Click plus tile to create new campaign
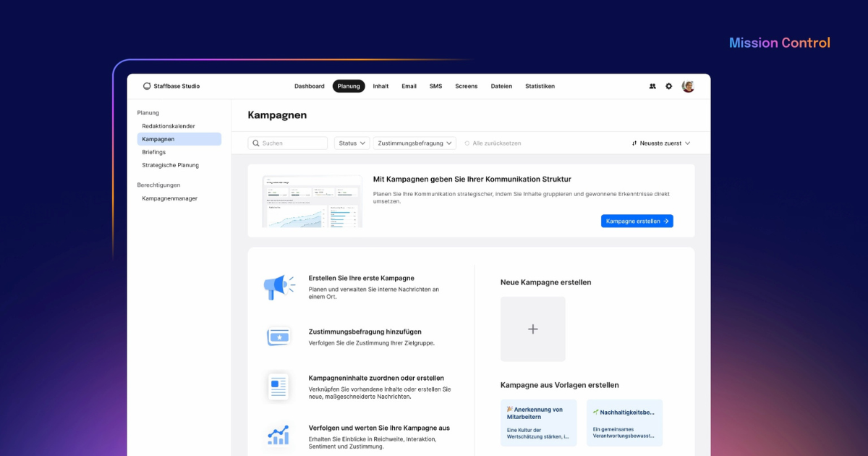Image resolution: width=868 pixels, height=456 pixels. pos(533,329)
